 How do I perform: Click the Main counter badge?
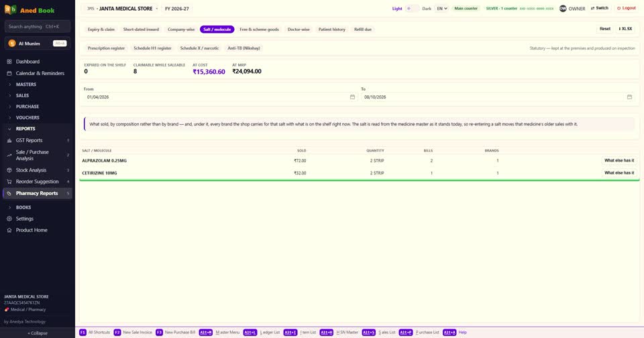pos(466,9)
